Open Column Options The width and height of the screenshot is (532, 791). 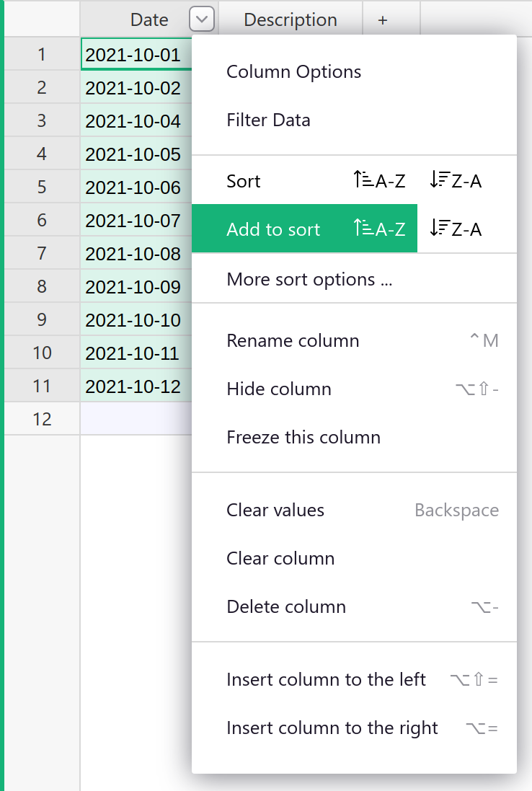point(293,71)
